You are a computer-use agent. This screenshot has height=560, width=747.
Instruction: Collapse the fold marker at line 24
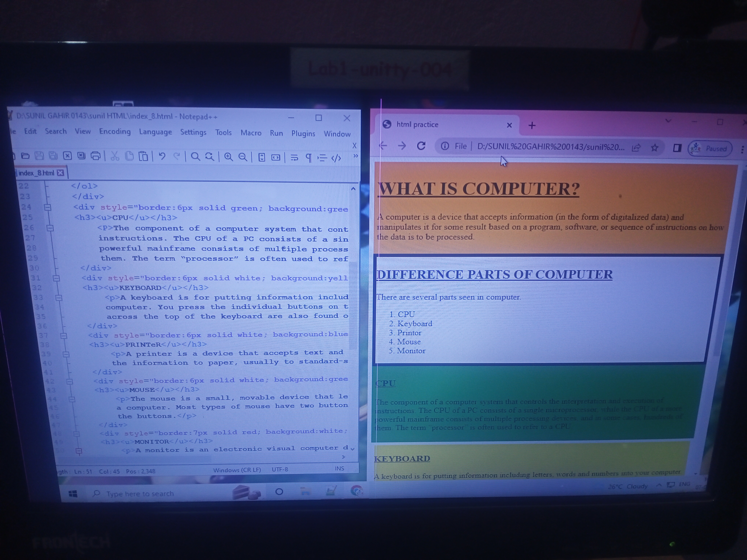[x=48, y=207]
